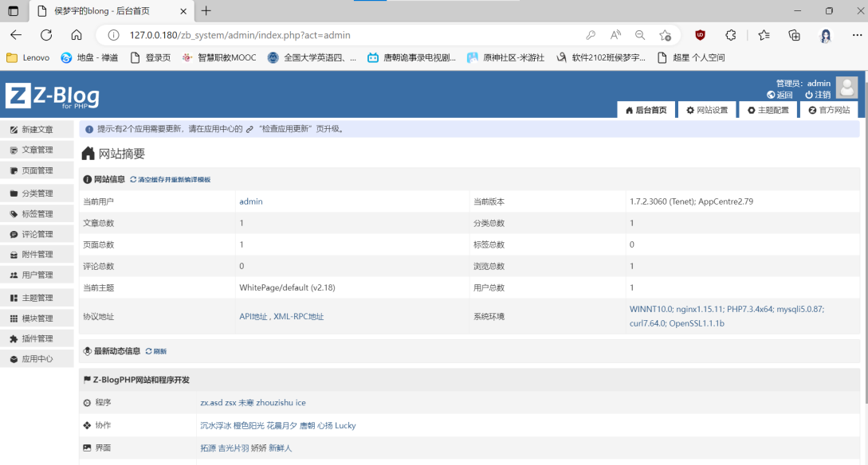Open the 原神社区-米游社 bookmark
The width and height of the screenshot is (868, 465).
click(x=506, y=57)
